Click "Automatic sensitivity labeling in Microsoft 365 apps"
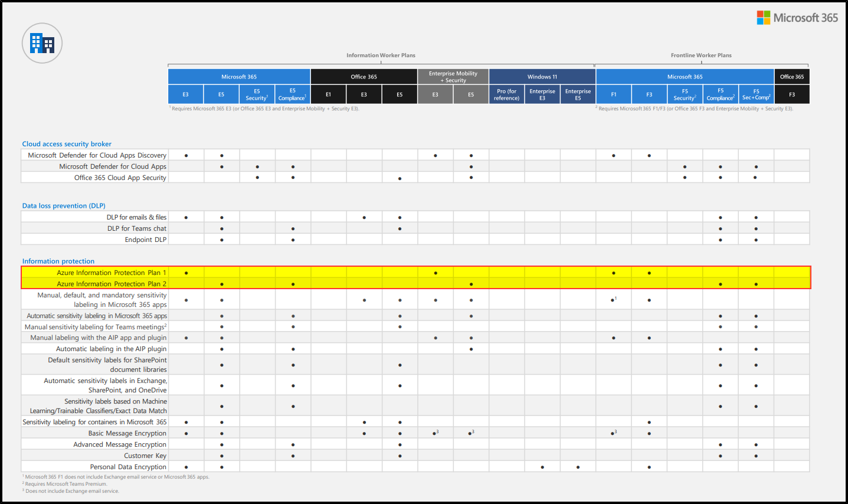Image resolution: width=848 pixels, height=504 pixels. [97, 316]
